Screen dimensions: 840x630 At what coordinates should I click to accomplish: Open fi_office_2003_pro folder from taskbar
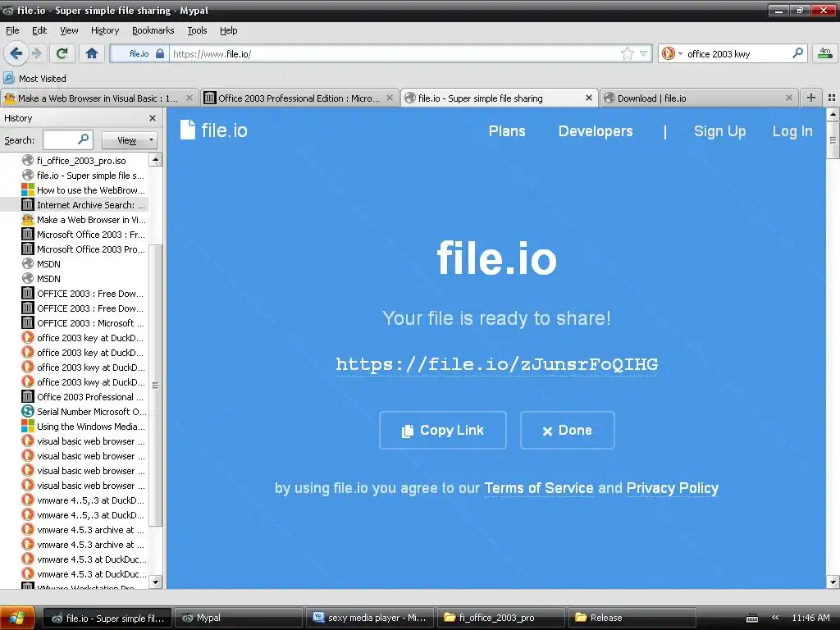(501, 618)
